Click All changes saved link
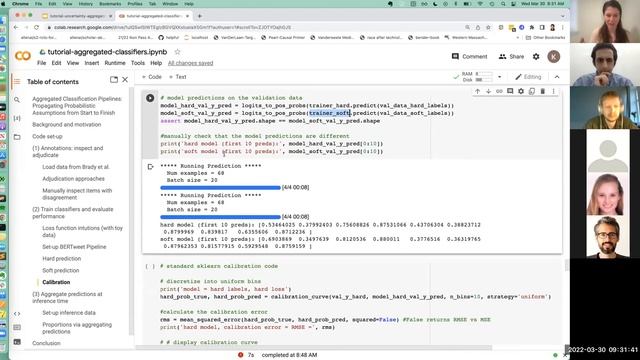 [x=191, y=63]
